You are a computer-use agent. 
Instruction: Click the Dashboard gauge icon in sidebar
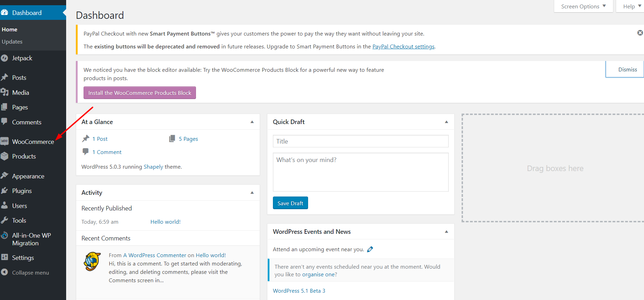point(4,13)
